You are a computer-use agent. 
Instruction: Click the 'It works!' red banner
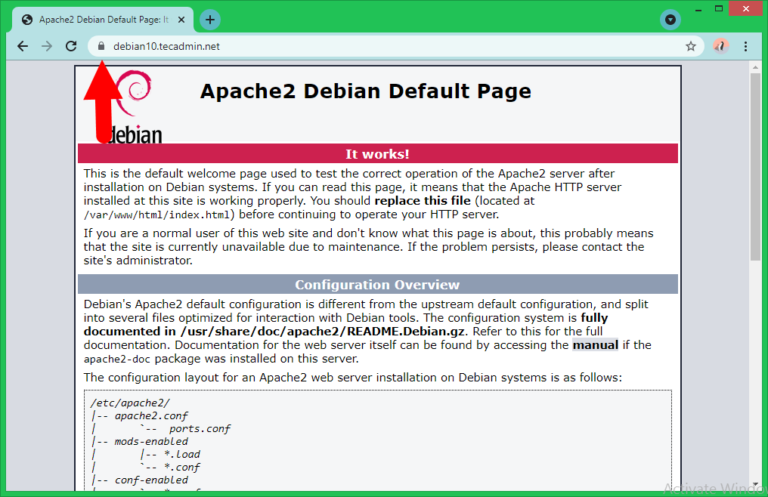[x=377, y=153]
